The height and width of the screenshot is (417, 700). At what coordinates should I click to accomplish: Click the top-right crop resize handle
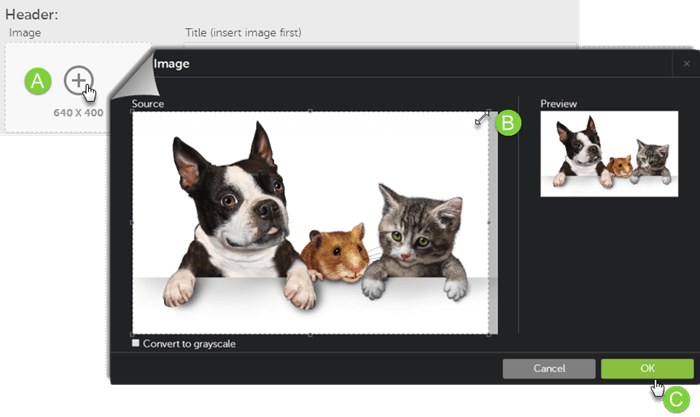tap(489, 112)
